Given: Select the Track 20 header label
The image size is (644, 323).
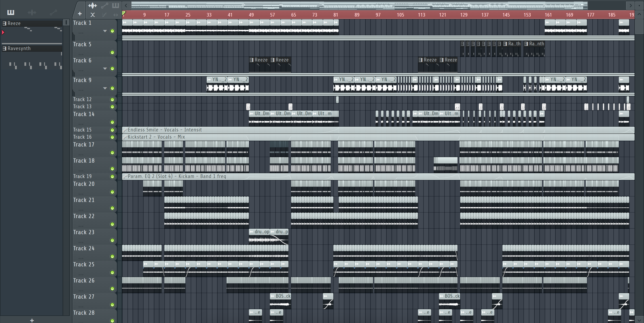Looking at the screenshot, I should point(84,184).
